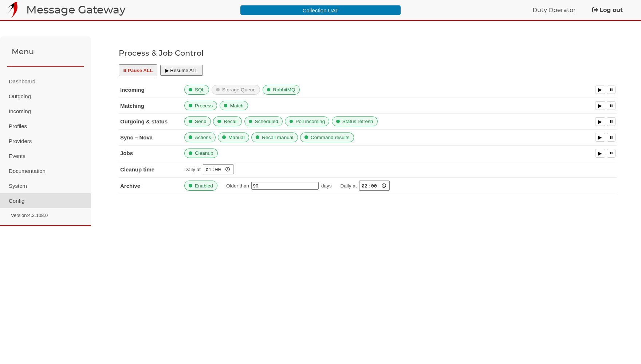Click the Resume ALL button

point(181,70)
